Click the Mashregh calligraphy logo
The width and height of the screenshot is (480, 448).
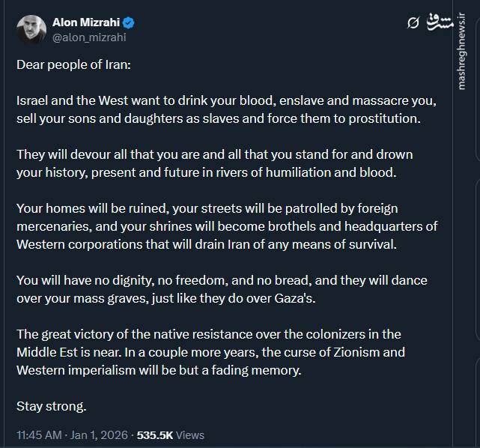(x=441, y=22)
